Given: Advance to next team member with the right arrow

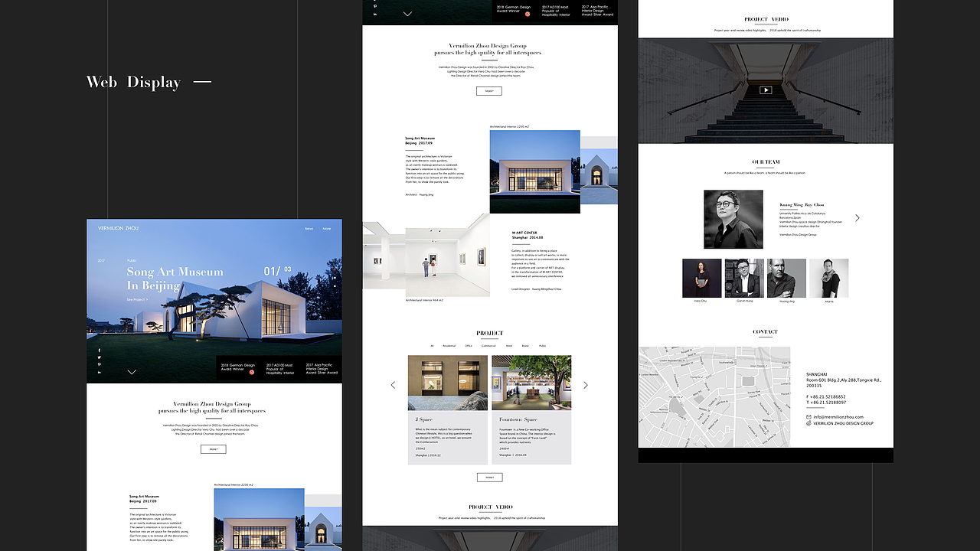Looking at the screenshot, I should pyautogui.click(x=857, y=218).
